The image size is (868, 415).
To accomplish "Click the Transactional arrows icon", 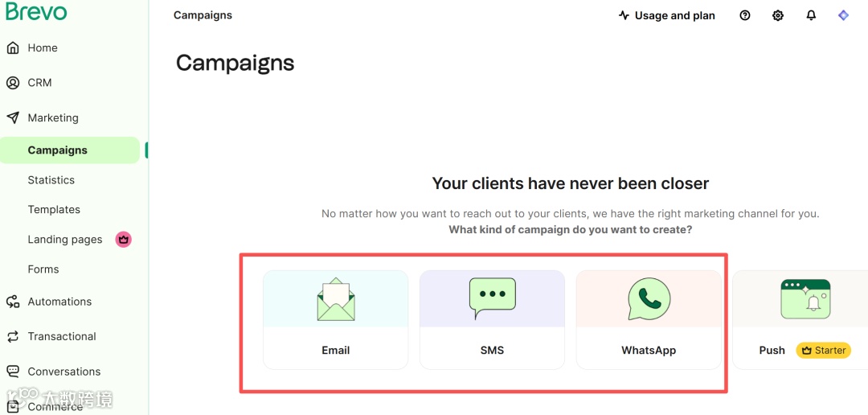I will pos(13,336).
